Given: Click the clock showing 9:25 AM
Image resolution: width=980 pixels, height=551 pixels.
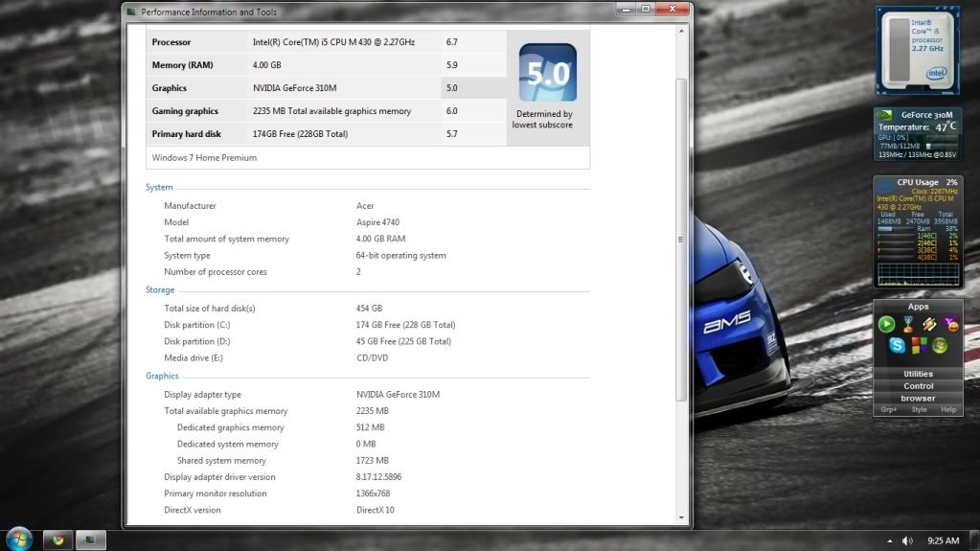Looking at the screenshot, I should (x=944, y=540).
